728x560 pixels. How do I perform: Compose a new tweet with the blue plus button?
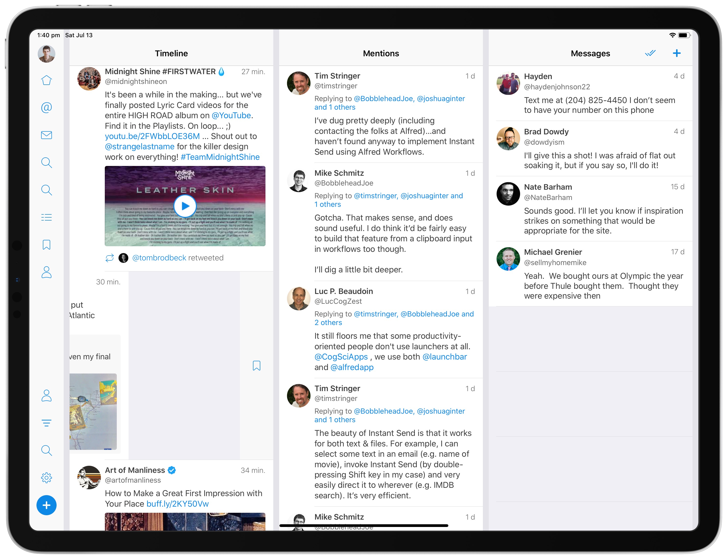(46, 505)
